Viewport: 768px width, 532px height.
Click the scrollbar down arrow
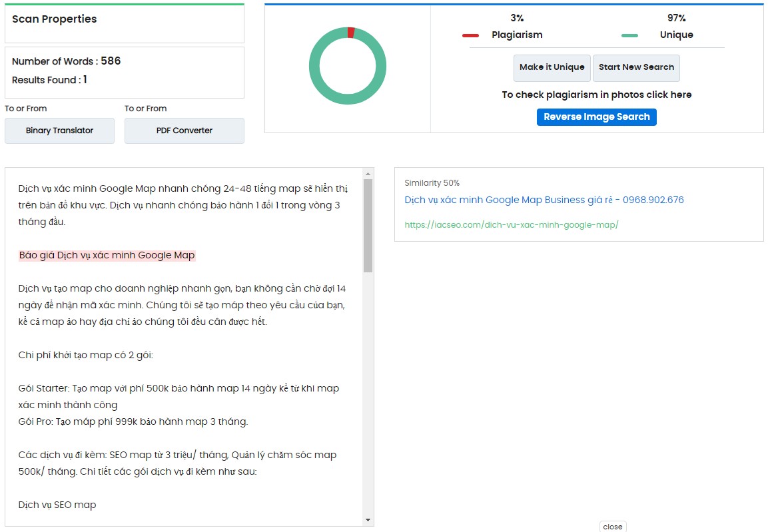368,519
